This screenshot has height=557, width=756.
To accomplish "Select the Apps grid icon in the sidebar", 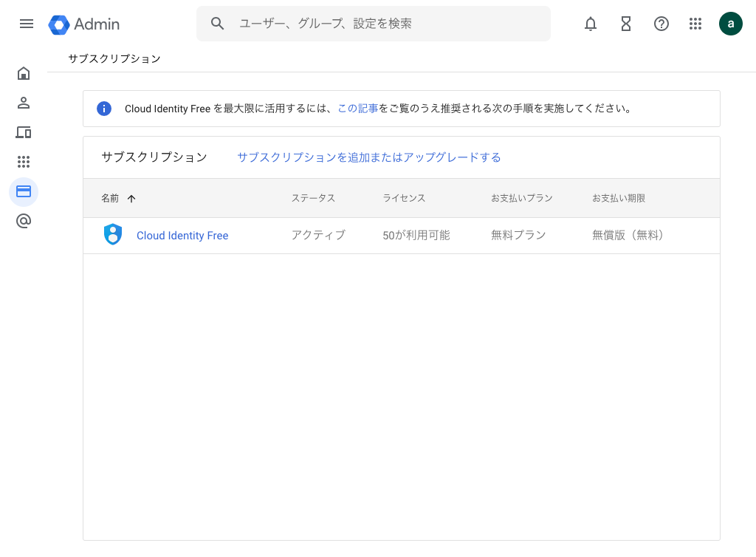I will pyautogui.click(x=24, y=162).
